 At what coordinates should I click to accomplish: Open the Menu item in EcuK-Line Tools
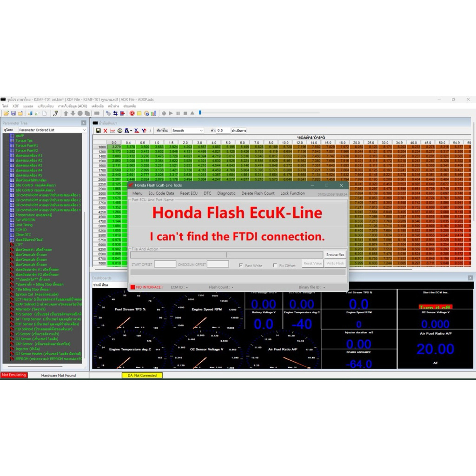click(x=137, y=193)
